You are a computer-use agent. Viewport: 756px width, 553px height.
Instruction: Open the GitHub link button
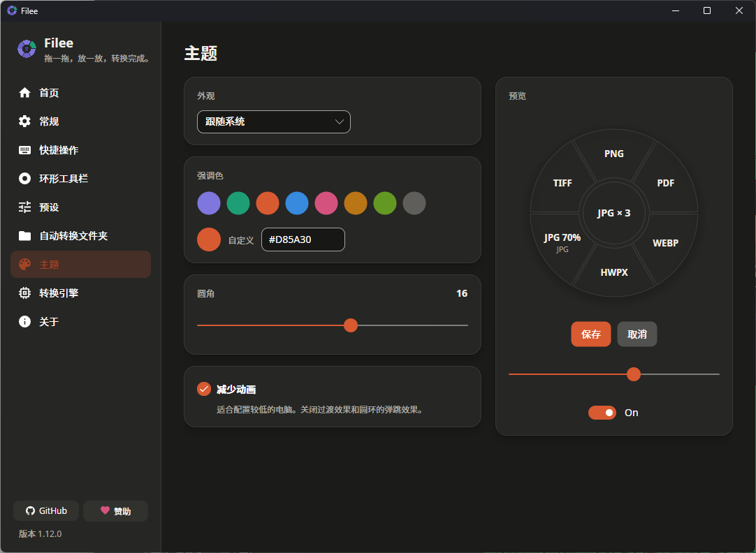click(46, 510)
